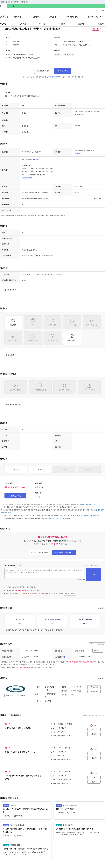Click the 메일로 질문하기 button
The image size is (105, 868).
(x=70, y=594)
